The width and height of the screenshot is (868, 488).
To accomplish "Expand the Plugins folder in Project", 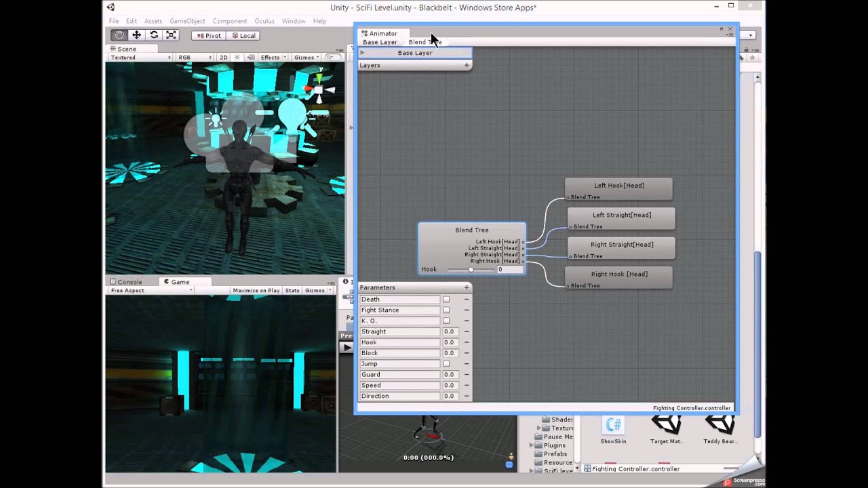I will point(532,445).
